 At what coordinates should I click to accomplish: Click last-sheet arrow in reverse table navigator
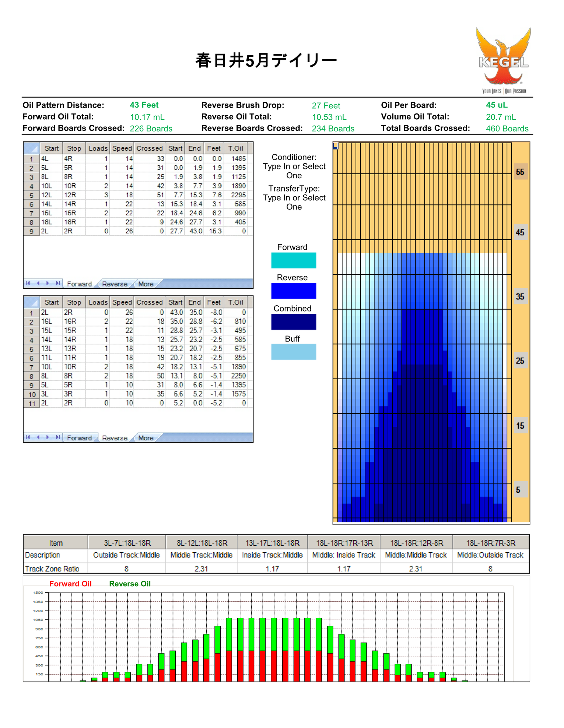[x=58, y=437]
